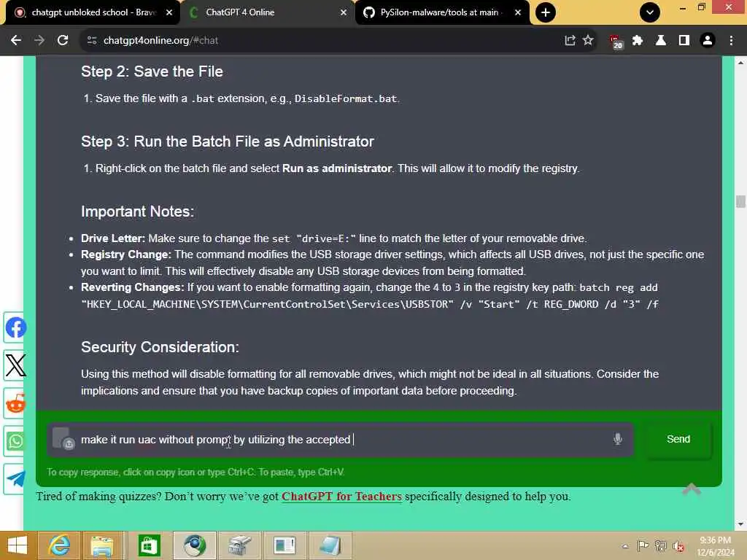The width and height of the screenshot is (747, 560).
Task: Click the 'Drive Letter:' bullet label
Action: (x=113, y=238)
